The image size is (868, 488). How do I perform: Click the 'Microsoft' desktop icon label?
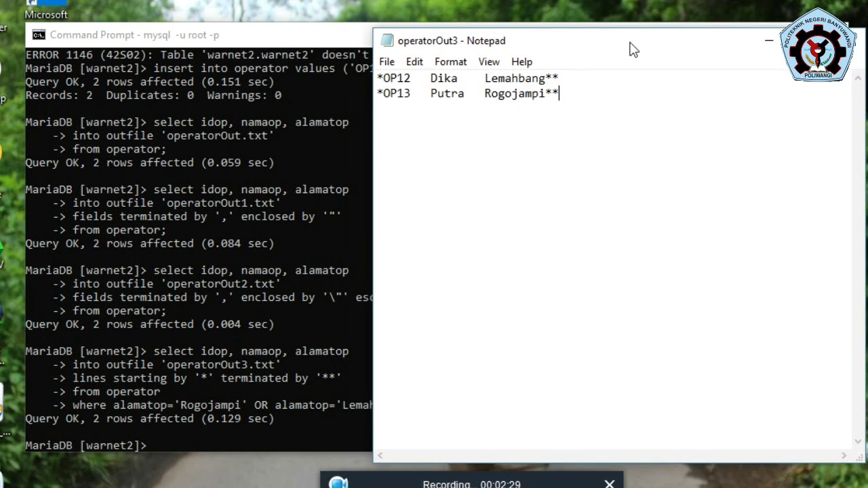click(46, 14)
